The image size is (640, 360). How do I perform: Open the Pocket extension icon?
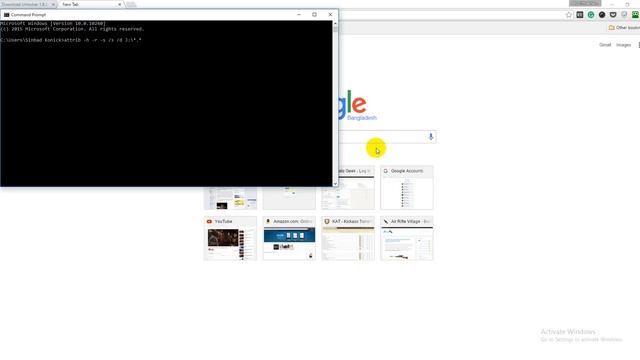(x=613, y=15)
